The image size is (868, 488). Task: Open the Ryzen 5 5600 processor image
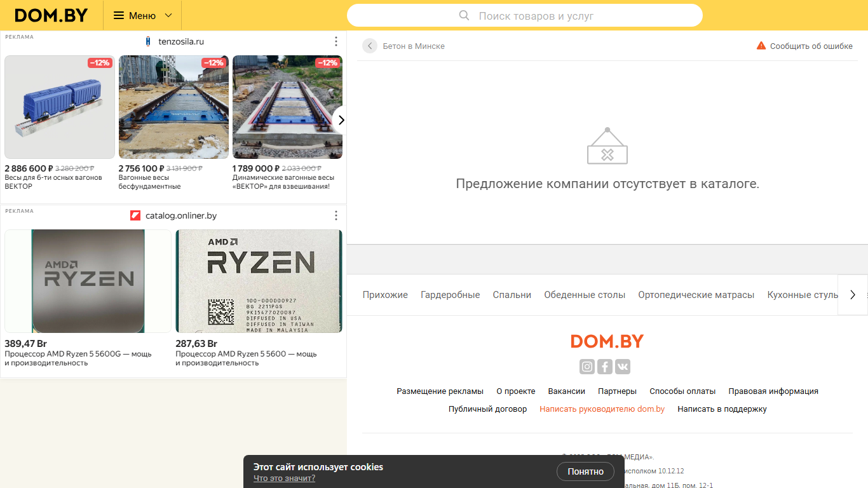[x=259, y=281]
